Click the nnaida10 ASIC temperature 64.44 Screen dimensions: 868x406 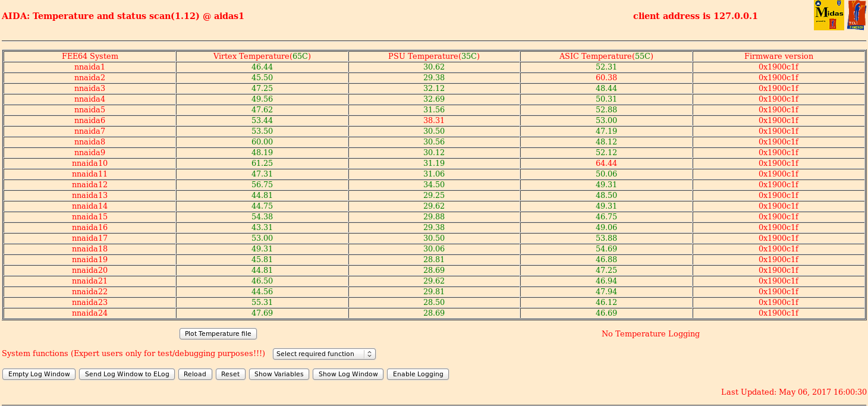pyautogui.click(x=606, y=163)
